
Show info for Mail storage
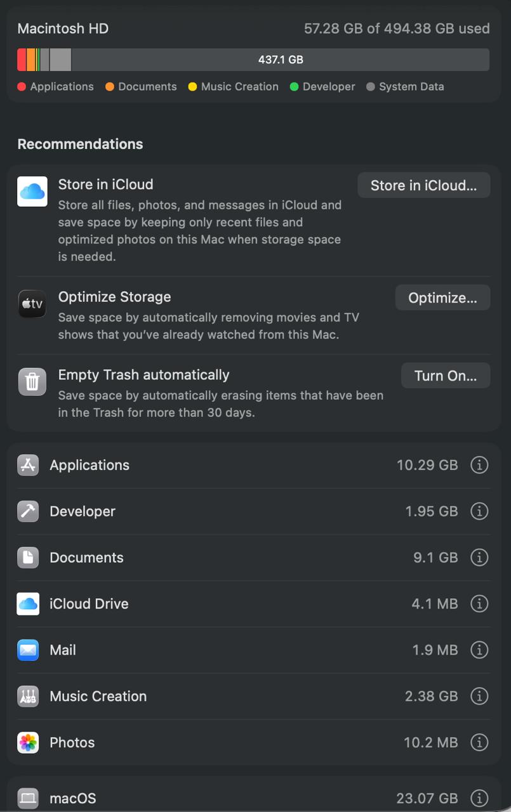click(x=479, y=650)
